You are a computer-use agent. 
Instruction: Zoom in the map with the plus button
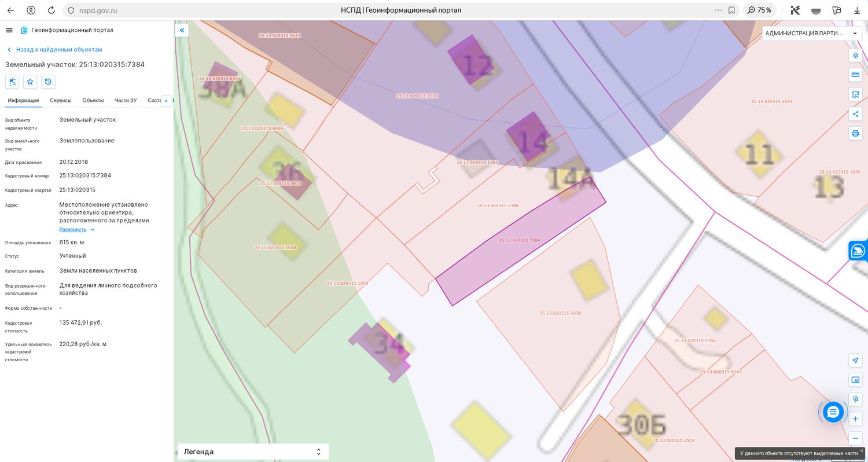point(855,419)
